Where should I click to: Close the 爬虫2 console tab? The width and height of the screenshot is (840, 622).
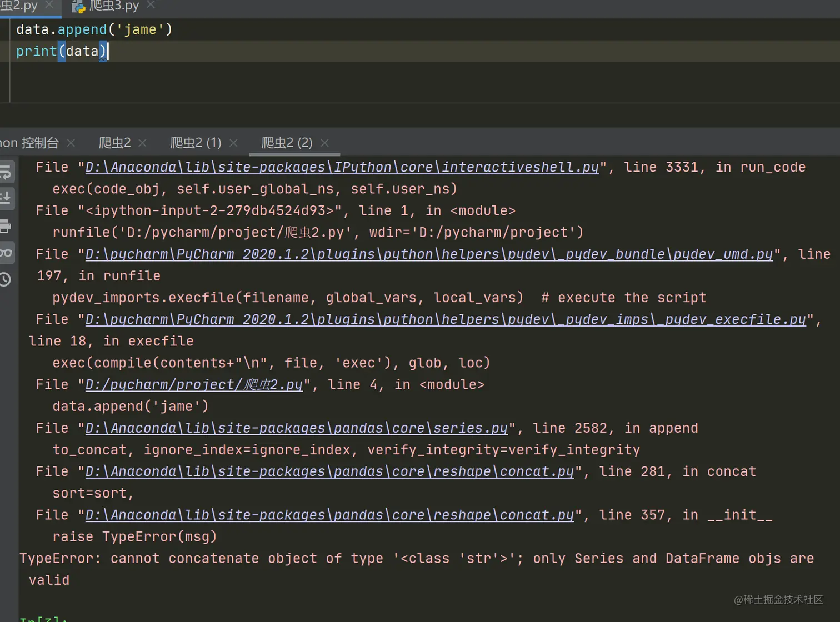tap(142, 143)
